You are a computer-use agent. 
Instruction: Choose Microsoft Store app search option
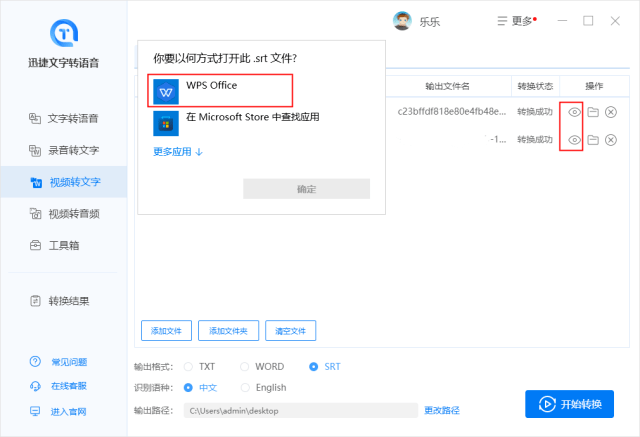250,118
